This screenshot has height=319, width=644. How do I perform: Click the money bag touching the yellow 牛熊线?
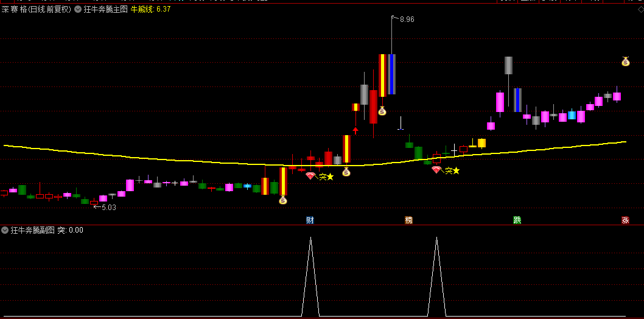(x=346, y=172)
